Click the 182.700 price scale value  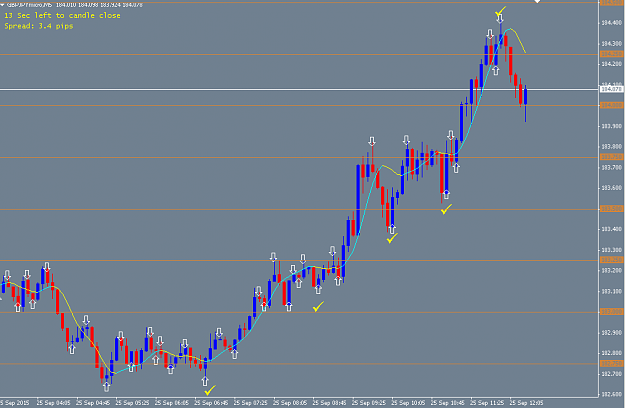click(611, 374)
